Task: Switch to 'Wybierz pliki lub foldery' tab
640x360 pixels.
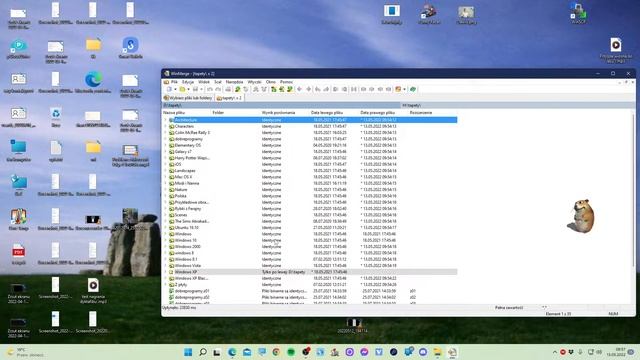Action: (x=188, y=98)
